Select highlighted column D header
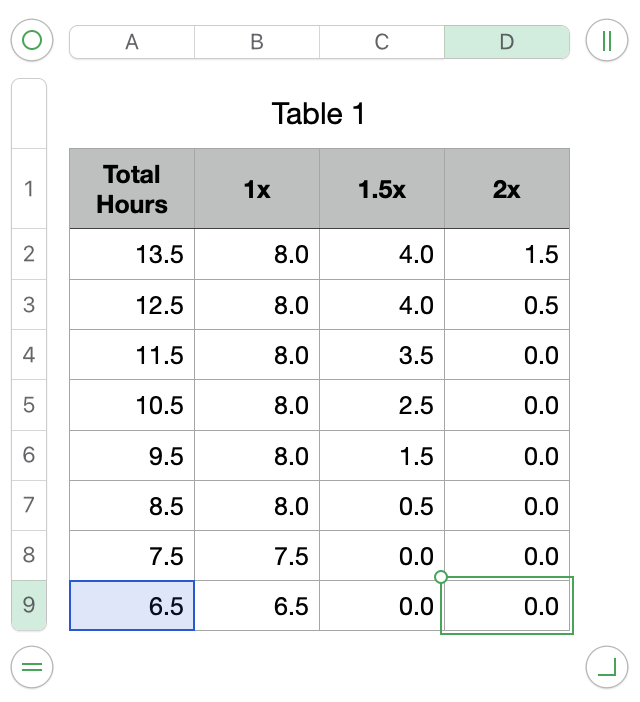 click(507, 42)
